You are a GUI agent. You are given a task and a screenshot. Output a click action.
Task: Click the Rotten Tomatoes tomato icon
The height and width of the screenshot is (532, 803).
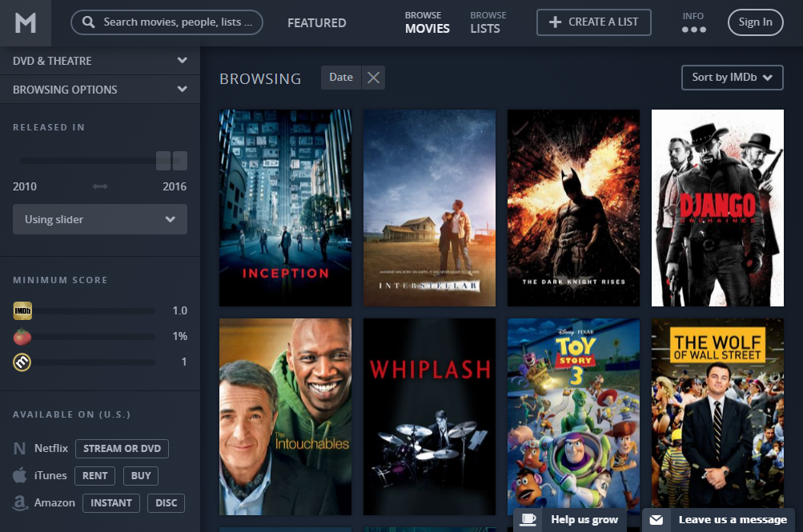tap(22, 336)
